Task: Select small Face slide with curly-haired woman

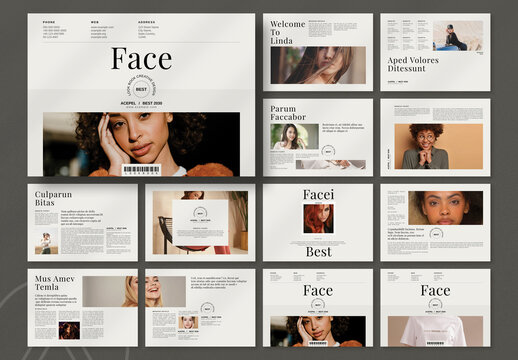Action: 318,308
